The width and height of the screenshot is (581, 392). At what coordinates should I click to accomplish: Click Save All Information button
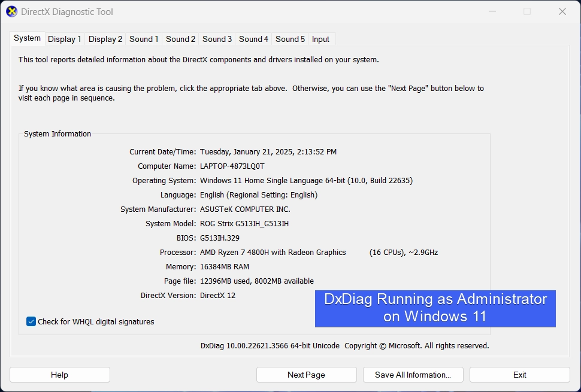[413, 375]
